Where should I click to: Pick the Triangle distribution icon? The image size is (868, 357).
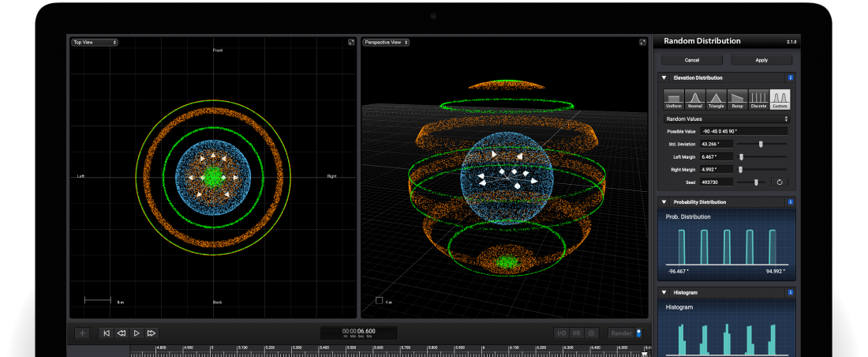[716, 99]
